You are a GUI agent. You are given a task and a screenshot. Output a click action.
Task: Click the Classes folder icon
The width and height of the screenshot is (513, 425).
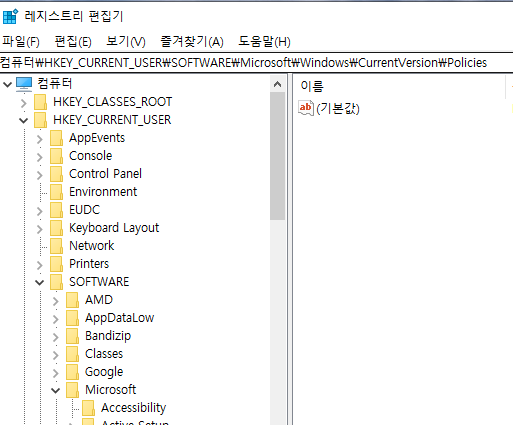pyautogui.click(x=72, y=354)
